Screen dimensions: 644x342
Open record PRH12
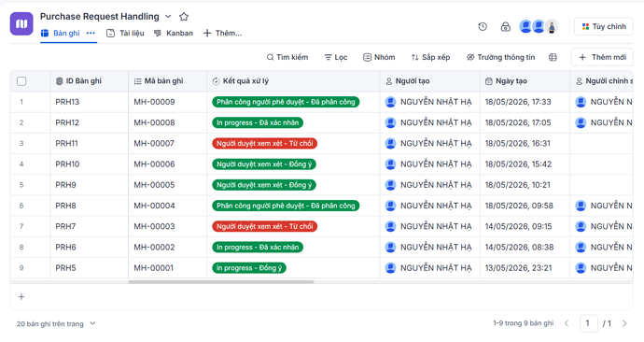click(67, 122)
